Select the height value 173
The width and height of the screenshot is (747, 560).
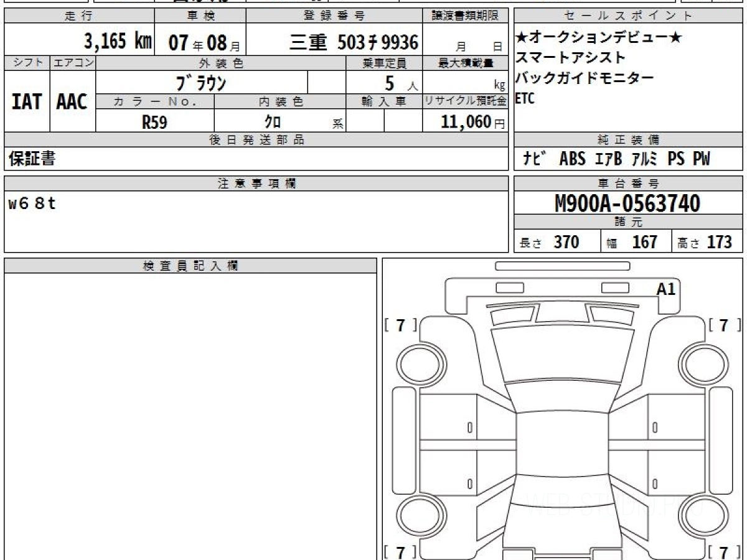(x=719, y=241)
